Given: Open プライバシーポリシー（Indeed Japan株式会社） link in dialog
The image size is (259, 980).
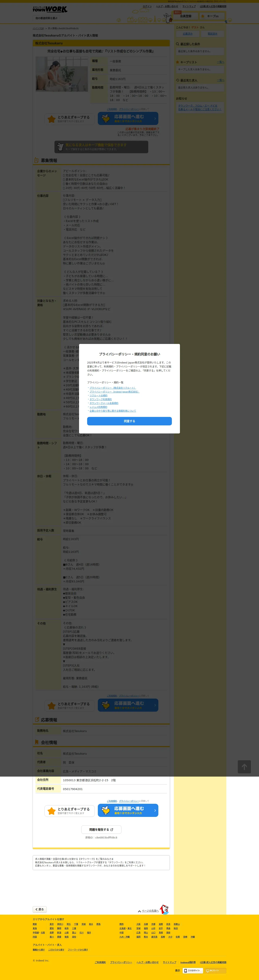Looking at the screenshot, I should click(x=114, y=392).
